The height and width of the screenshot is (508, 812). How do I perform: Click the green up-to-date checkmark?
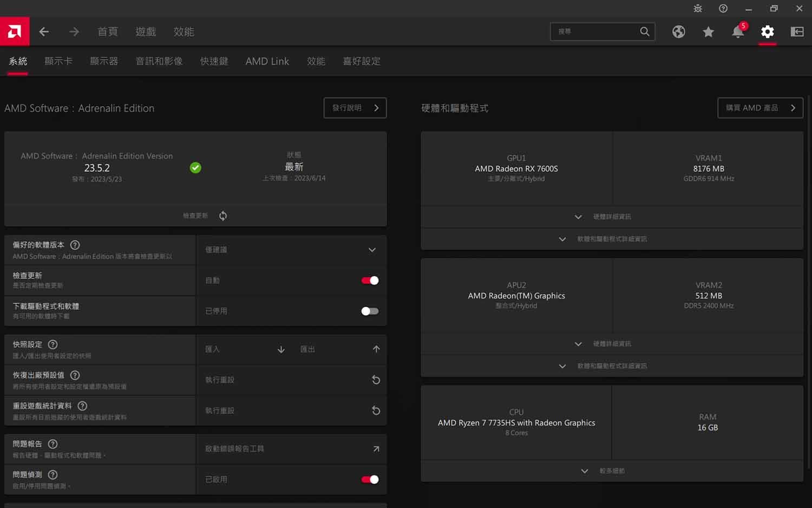tap(195, 168)
